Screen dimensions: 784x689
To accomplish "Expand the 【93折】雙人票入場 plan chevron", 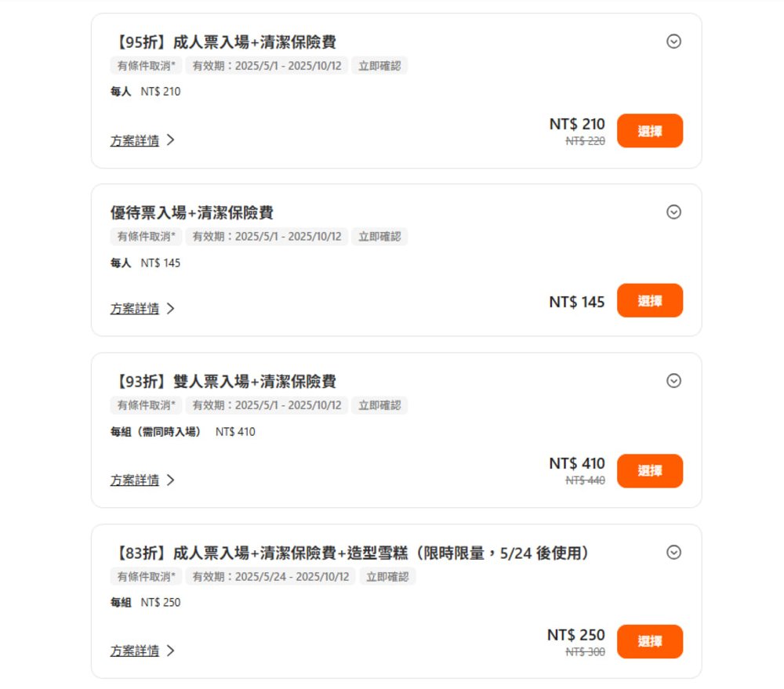I will pos(673,381).
